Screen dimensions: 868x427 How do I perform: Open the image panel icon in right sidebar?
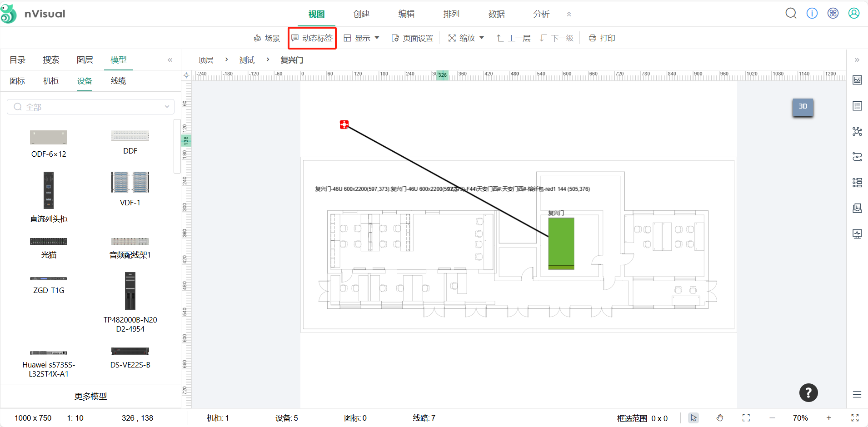[x=857, y=80]
